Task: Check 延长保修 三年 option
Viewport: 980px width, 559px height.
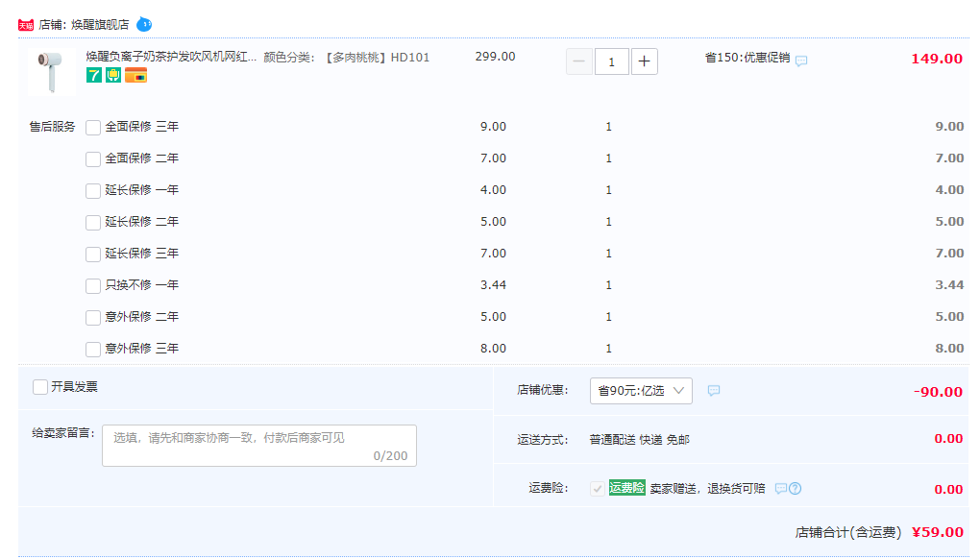Action: tap(93, 255)
